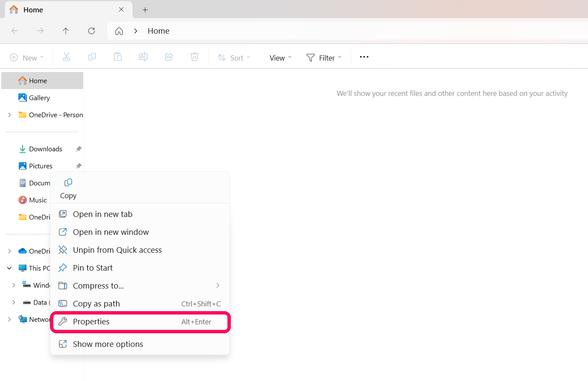Open the Filter dropdown
588x381 pixels.
coord(324,58)
